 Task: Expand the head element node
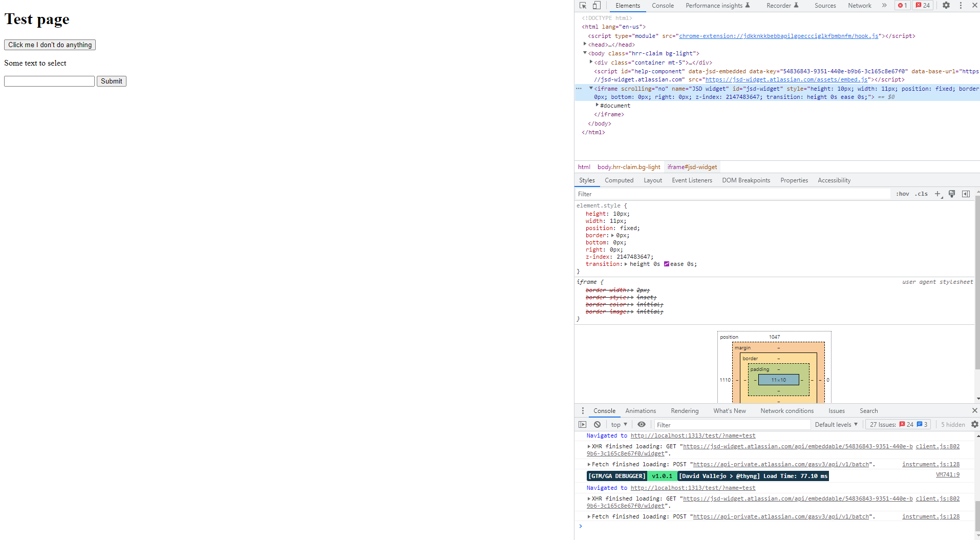pos(585,44)
